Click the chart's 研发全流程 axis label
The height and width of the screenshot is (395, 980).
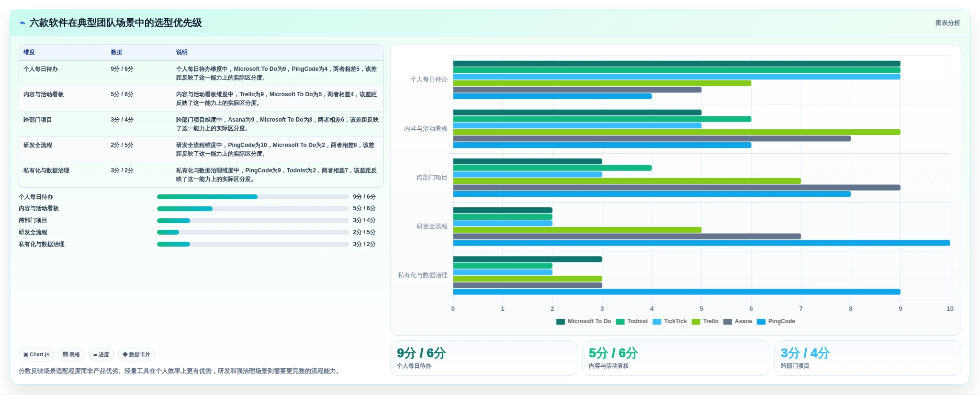click(432, 226)
